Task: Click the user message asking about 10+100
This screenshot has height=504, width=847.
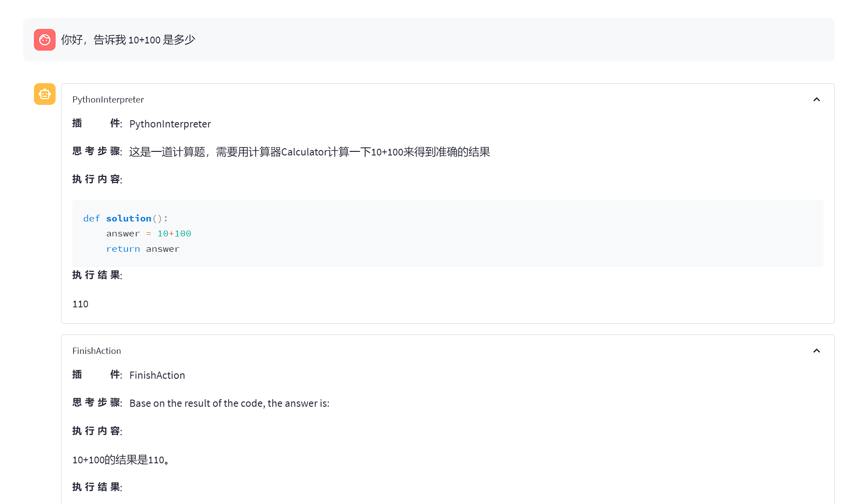Action: tap(128, 40)
